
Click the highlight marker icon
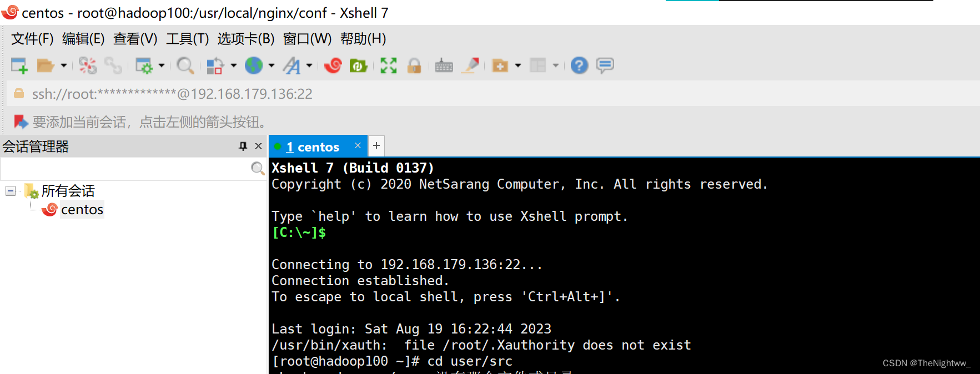(x=470, y=65)
